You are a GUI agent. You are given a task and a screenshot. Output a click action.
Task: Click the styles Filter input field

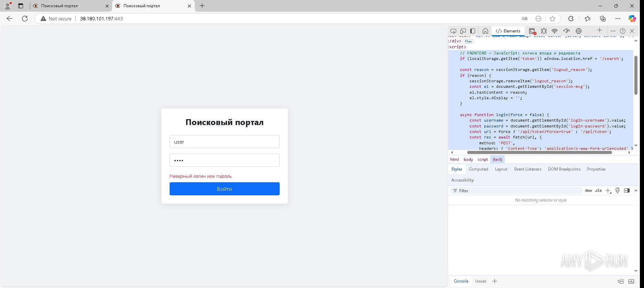click(516, 191)
